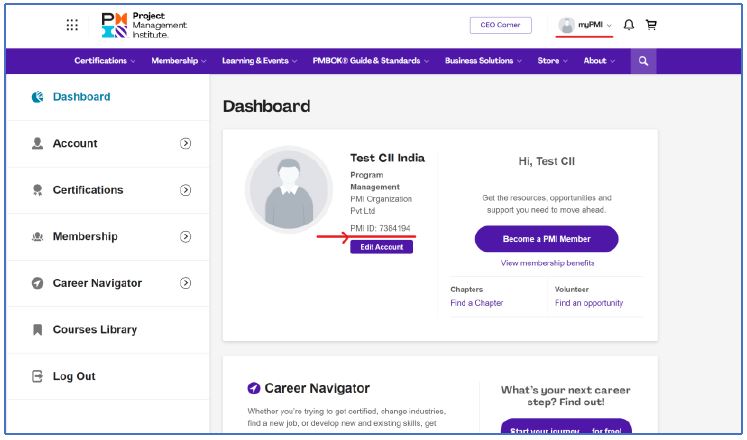Open the site search magnifier
The height and width of the screenshot is (440, 747).
643,61
